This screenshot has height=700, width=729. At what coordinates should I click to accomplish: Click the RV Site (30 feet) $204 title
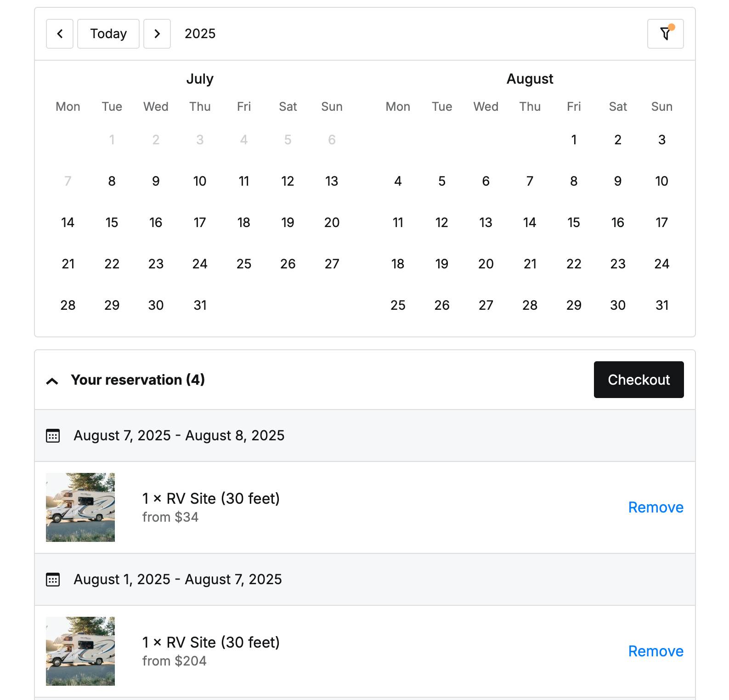[211, 642]
